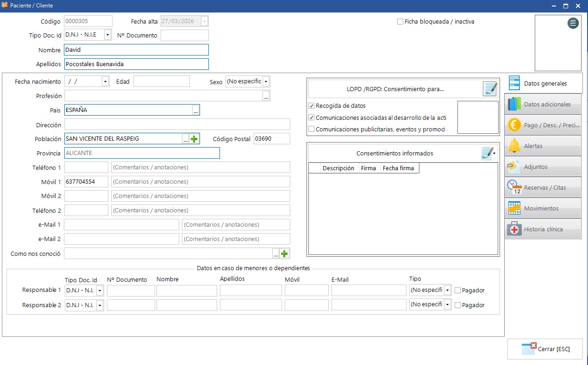This screenshot has height=365, width=588.
Task: Open the Alertas tab
Action: [x=543, y=146]
